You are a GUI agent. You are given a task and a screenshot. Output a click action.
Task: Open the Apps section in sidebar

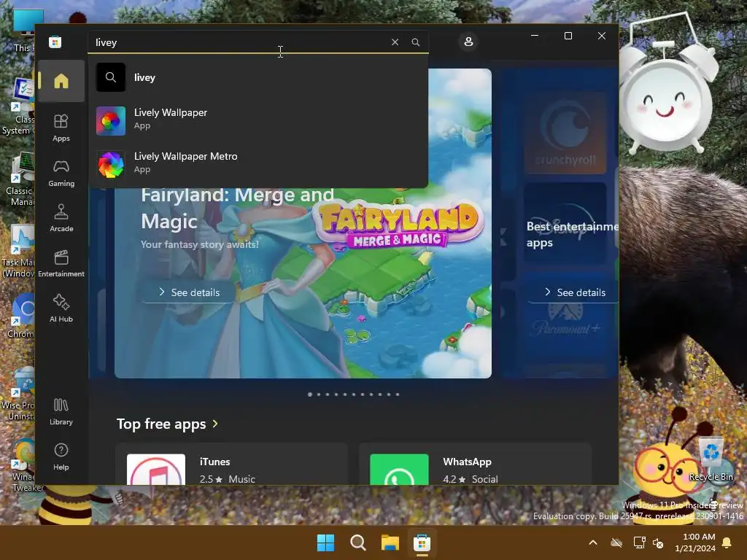tap(61, 128)
